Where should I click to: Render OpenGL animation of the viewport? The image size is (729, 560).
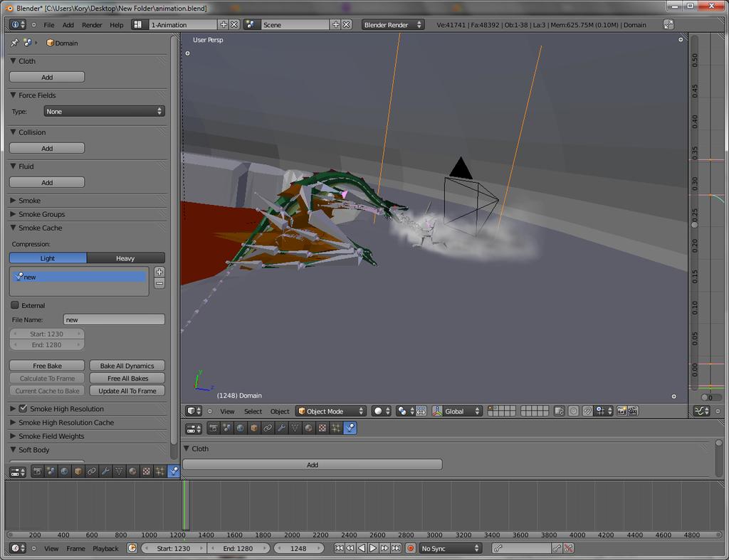633,411
